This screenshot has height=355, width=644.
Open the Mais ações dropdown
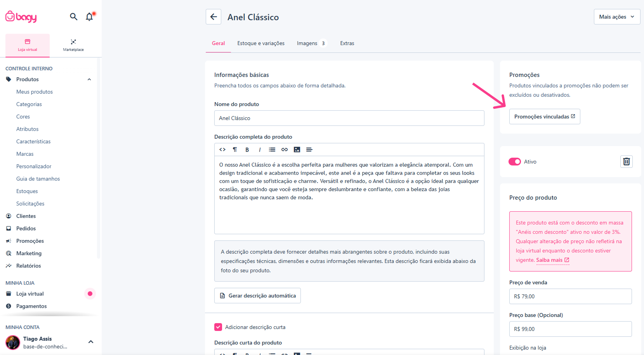click(x=617, y=17)
